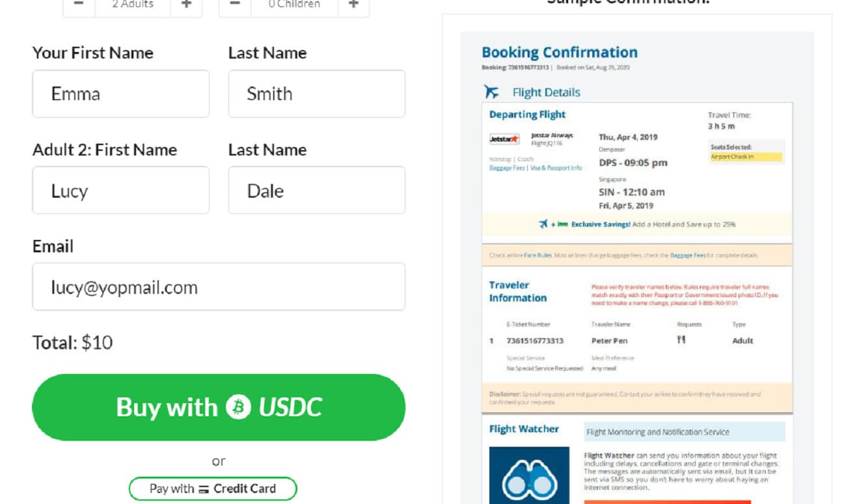The width and height of the screenshot is (846, 504).
Task: Click the Buy with USDC button
Action: point(219,407)
